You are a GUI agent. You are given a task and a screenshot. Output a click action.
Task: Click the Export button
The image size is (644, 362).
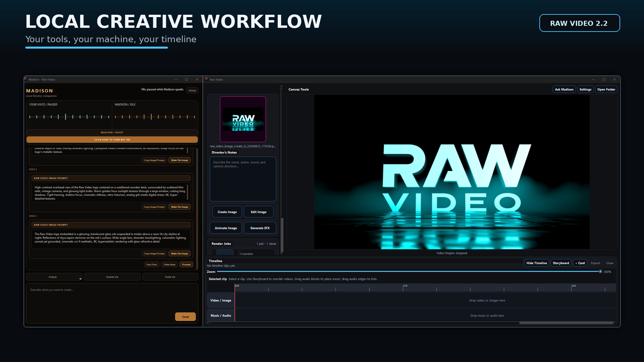coord(595,263)
